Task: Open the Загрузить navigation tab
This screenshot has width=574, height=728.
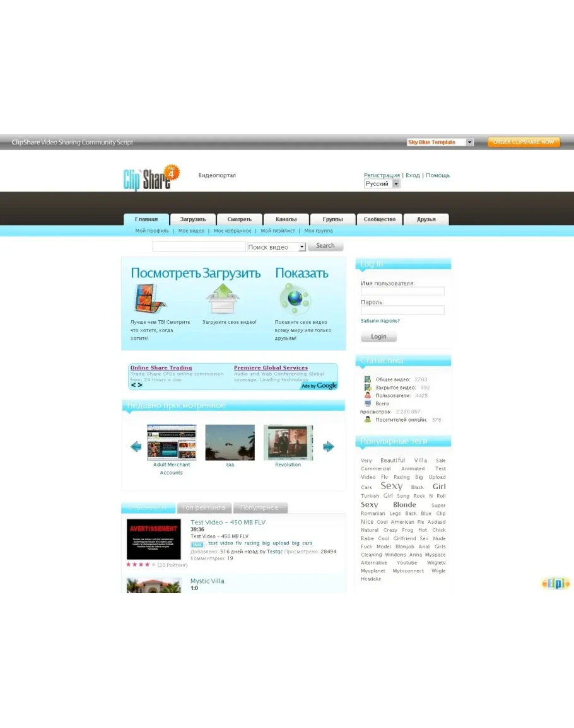Action: tap(193, 219)
